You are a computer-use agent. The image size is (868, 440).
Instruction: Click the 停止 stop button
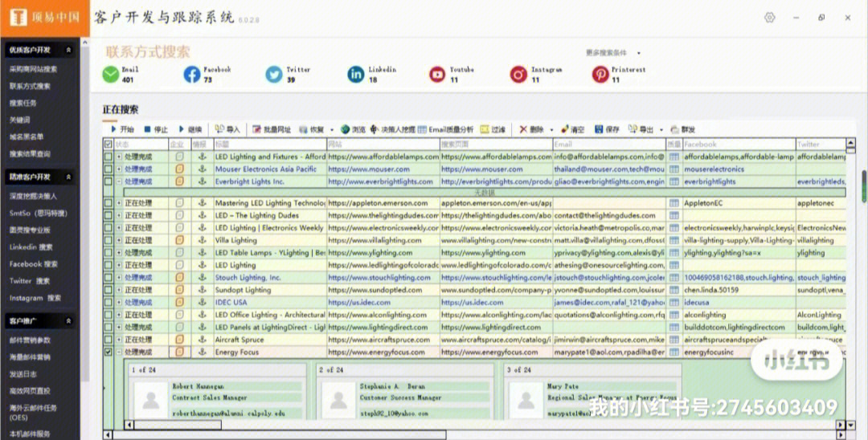pos(156,129)
